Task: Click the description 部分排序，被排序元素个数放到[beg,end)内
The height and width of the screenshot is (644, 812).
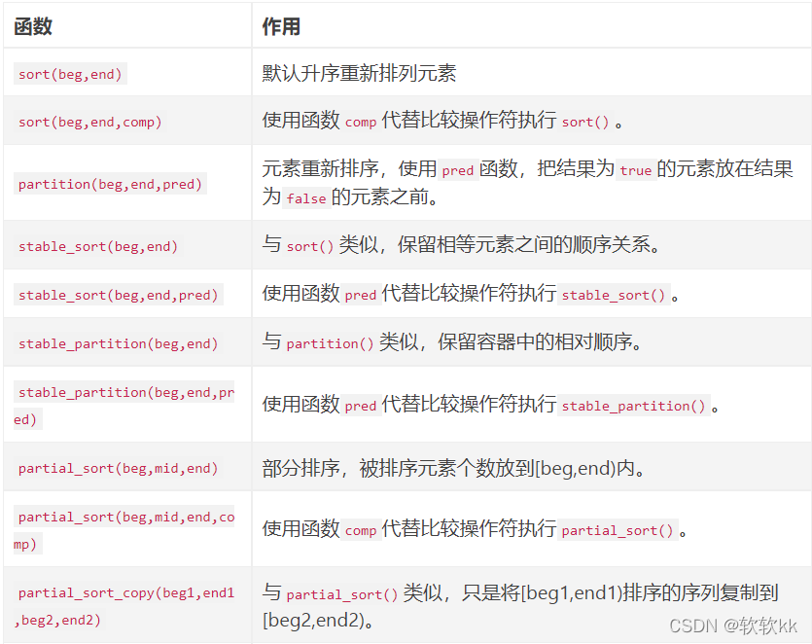Action: tap(453, 468)
